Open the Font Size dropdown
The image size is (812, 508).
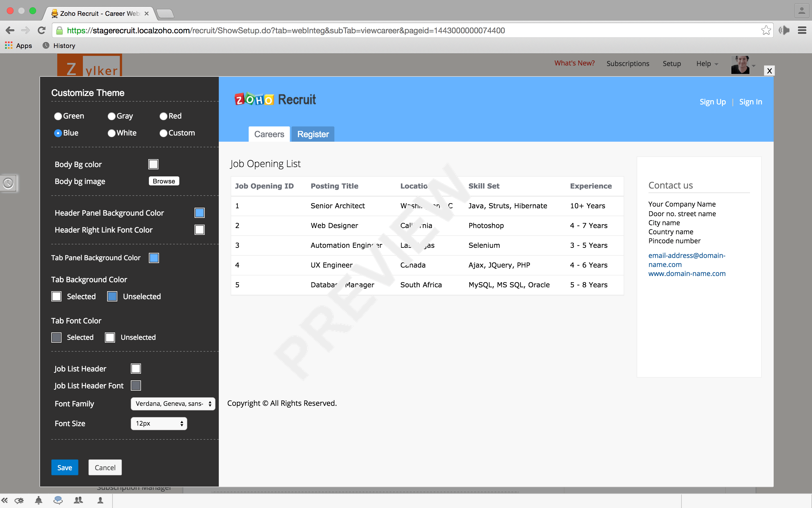159,423
